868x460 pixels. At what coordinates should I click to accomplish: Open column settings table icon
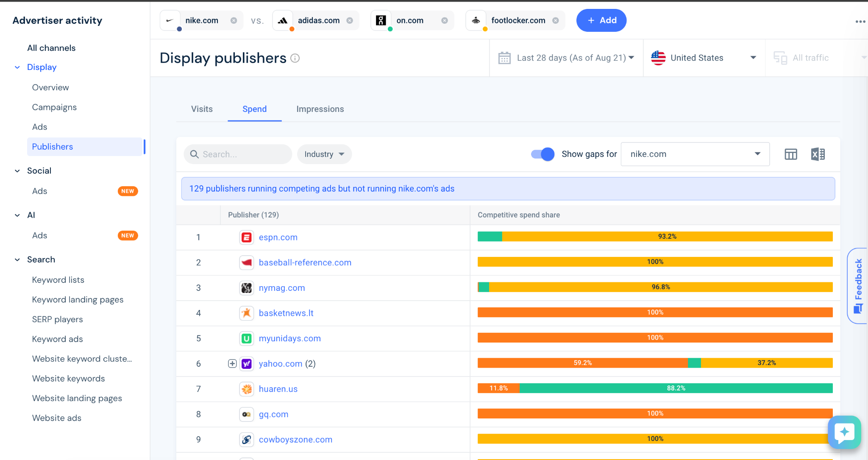(791, 154)
